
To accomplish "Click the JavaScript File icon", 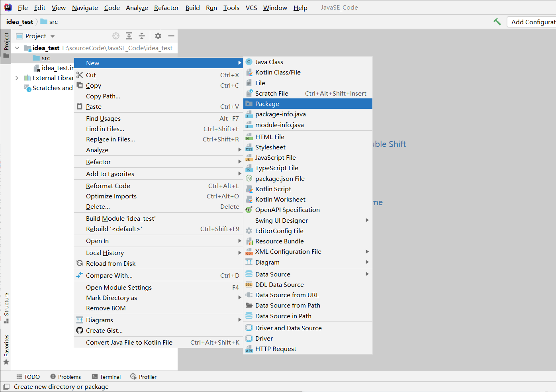I will [x=249, y=158].
